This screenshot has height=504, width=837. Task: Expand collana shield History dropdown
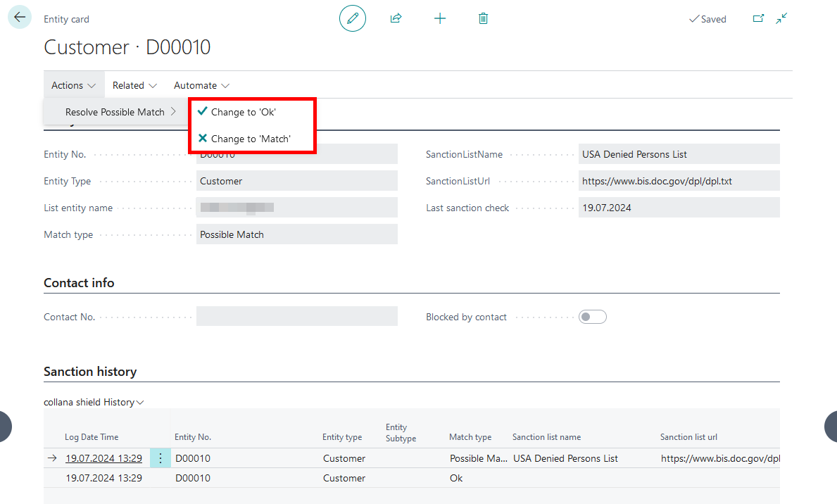tap(94, 402)
